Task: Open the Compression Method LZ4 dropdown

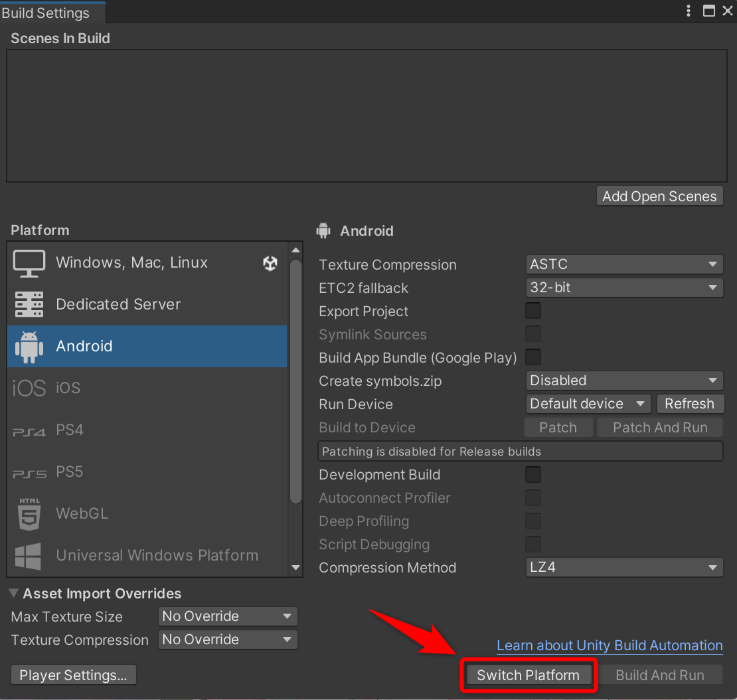Action: [x=624, y=567]
